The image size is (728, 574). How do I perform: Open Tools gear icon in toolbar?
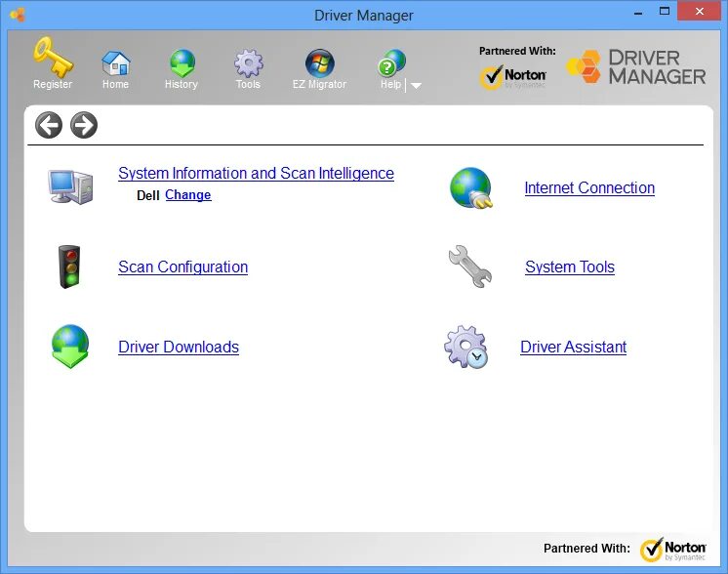[249, 63]
